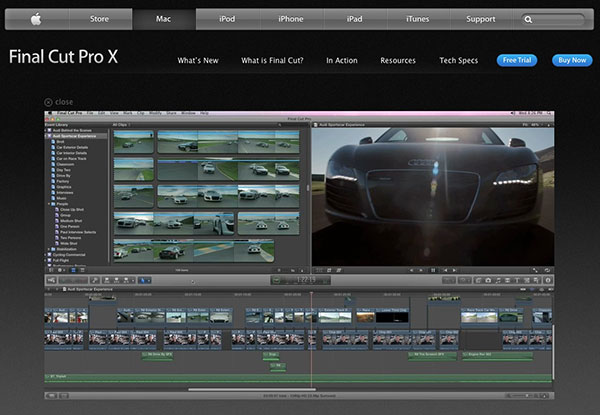Viewport: 600px width, 415px height.
Task: Open the Inspector info icon
Action: click(548, 280)
